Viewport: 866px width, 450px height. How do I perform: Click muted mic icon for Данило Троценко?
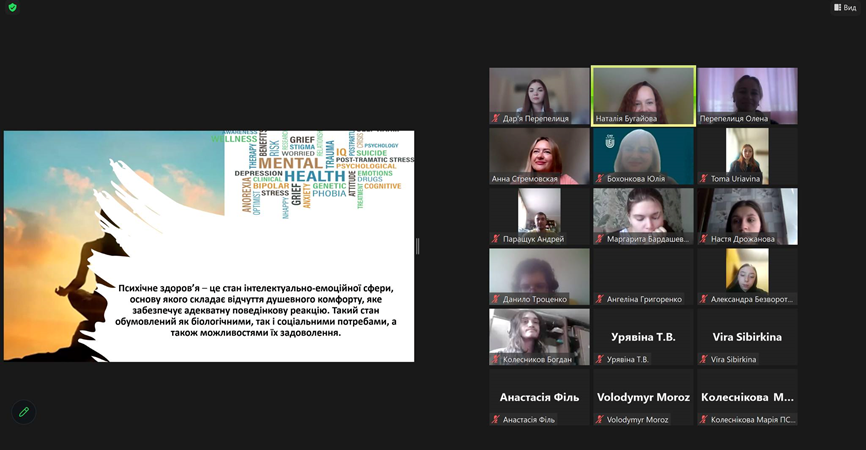[496, 299]
